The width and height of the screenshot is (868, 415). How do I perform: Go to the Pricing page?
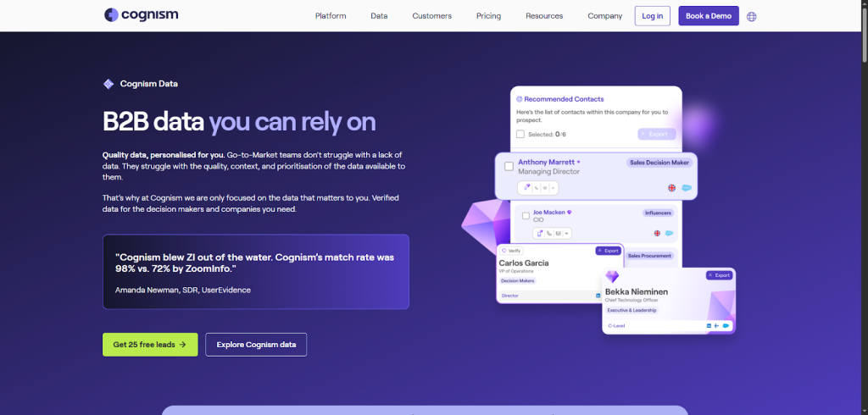coord(488,16)
